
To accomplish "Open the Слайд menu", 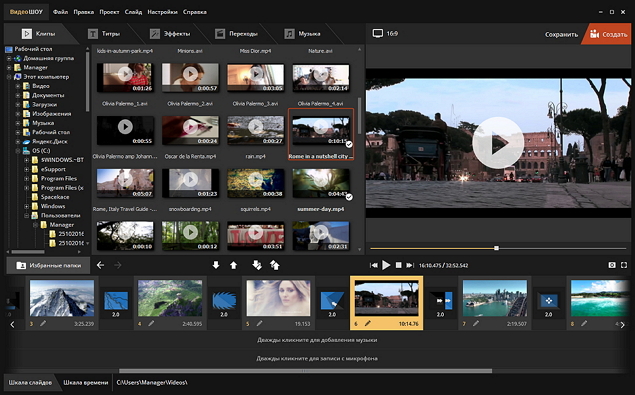I will 133,12.
